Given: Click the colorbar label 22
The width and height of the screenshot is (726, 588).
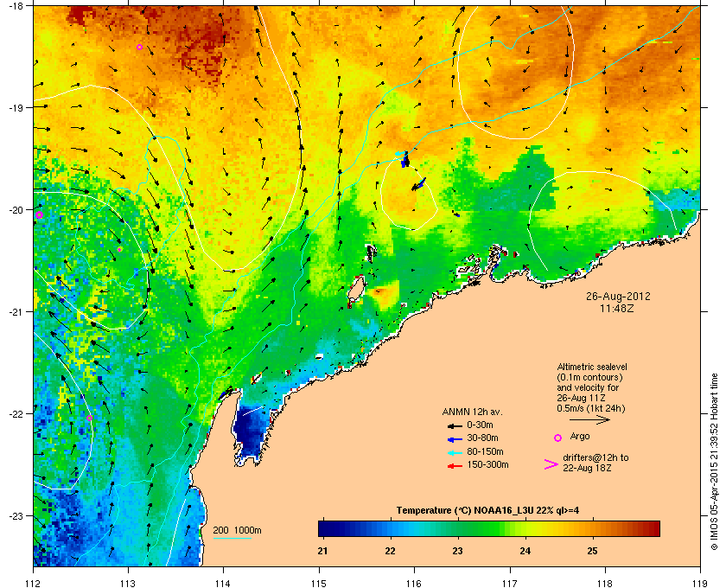Looking at the screenshot, I should [x=391, y=551].
